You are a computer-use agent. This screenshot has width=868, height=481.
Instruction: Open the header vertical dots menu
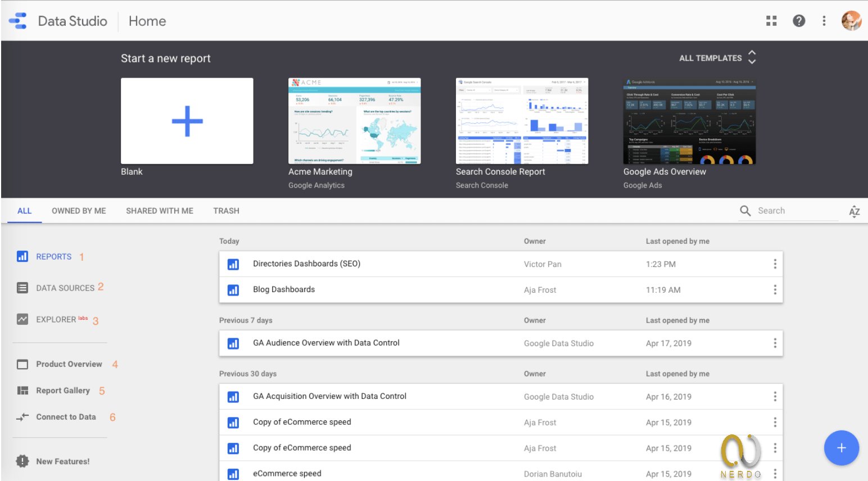824,21
